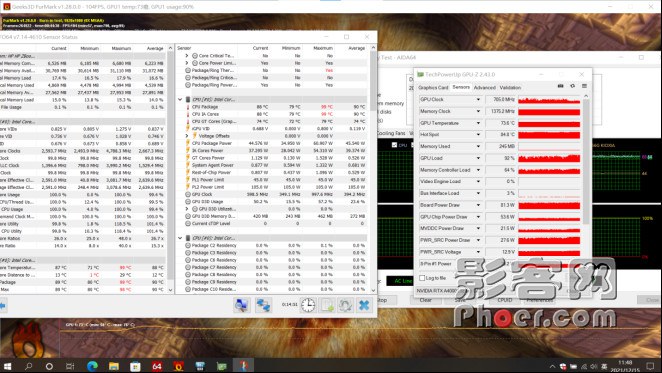The width and height of the screenshot is (662, 373).
Task: Click the FurMark icon on taskbar
Action: pos(178,366)
